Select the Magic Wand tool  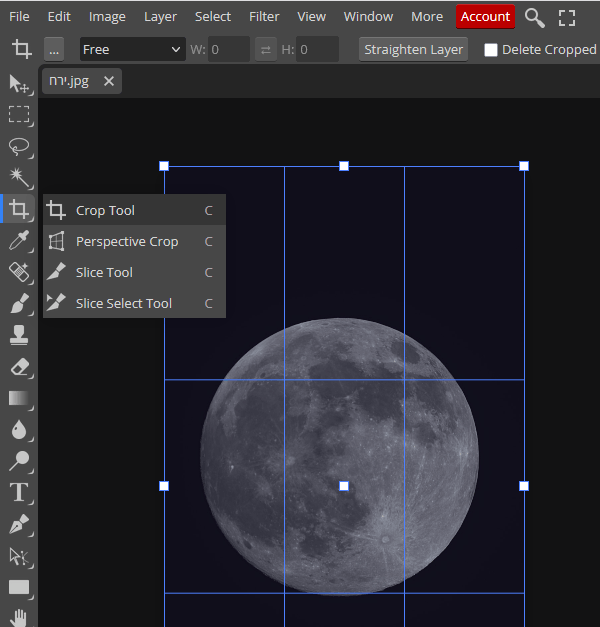(x=18, y=178)
